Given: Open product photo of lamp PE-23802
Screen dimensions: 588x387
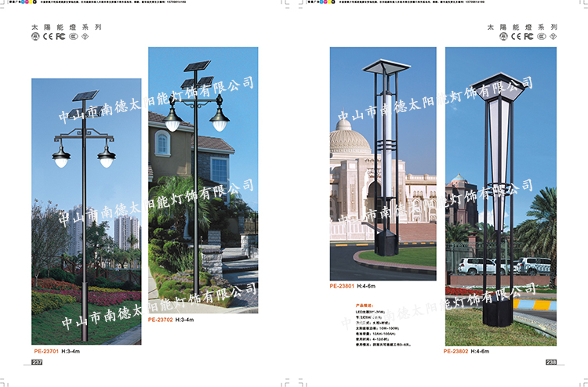Looking at the screenshot, I should pyautogui.click(x=500, y=196).
